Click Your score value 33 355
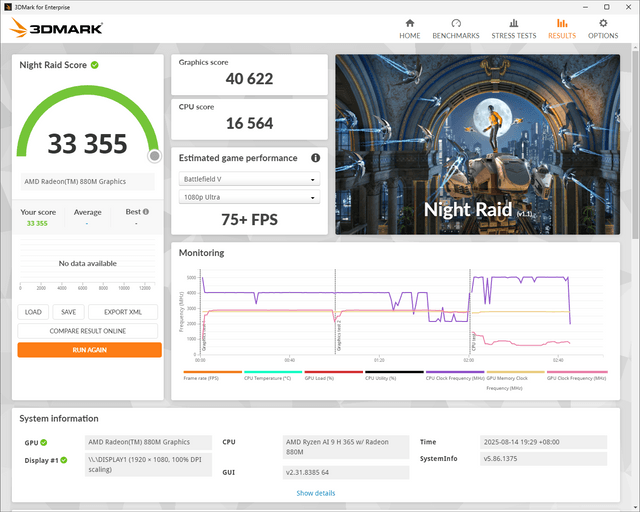The image size is (640, 512). tap(37, 223)
